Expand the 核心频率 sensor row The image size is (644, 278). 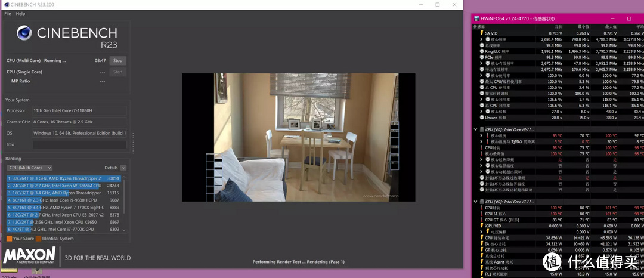[481, 39]
